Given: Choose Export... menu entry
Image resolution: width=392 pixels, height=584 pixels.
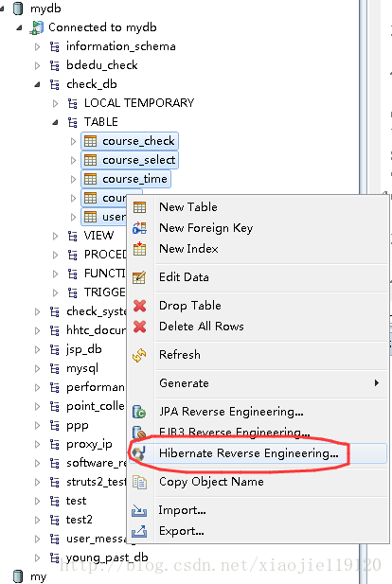Looking at the screenshot, I should click(x=258, y=531).
